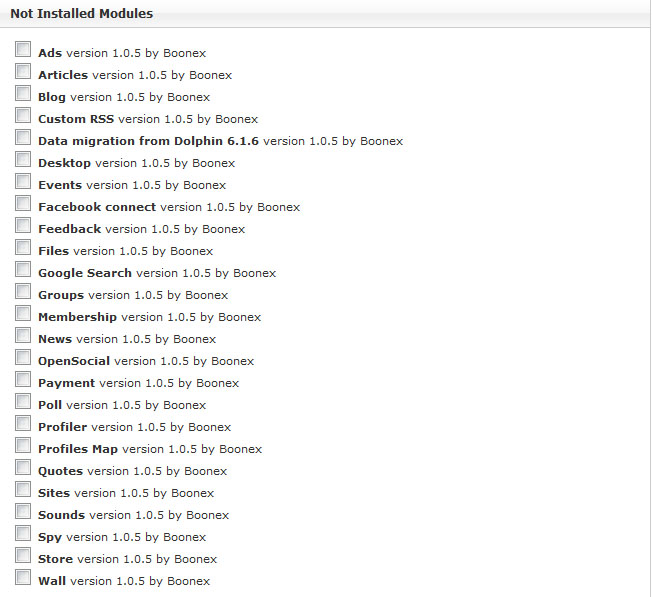Viewport: 652px width, 597px height.
Task: Enable the Files module checkbox
Action: [23, 247]
